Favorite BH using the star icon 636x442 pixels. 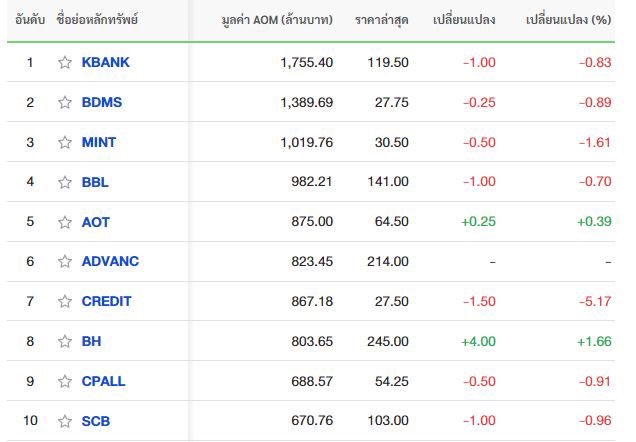[x=65, y=341]
